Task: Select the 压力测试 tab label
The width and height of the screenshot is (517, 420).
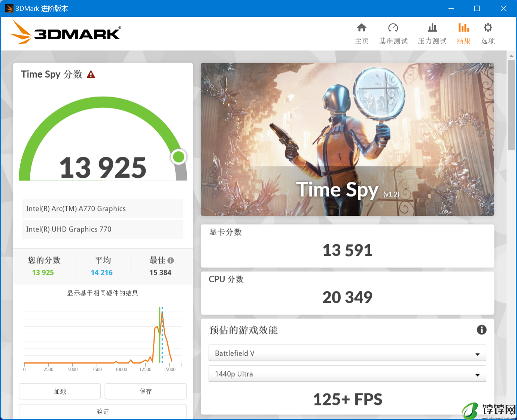Action: pos(432,41)
